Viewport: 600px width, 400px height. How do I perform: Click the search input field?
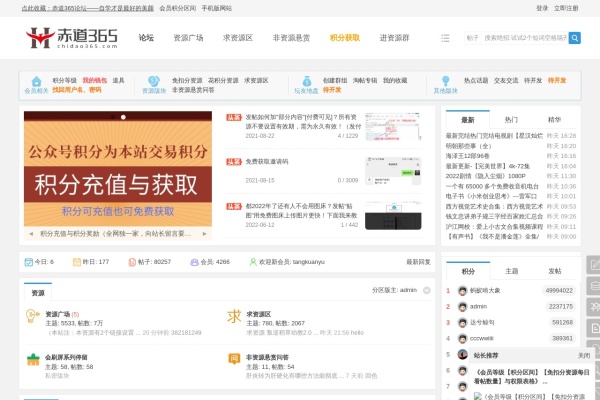(525, 38)
